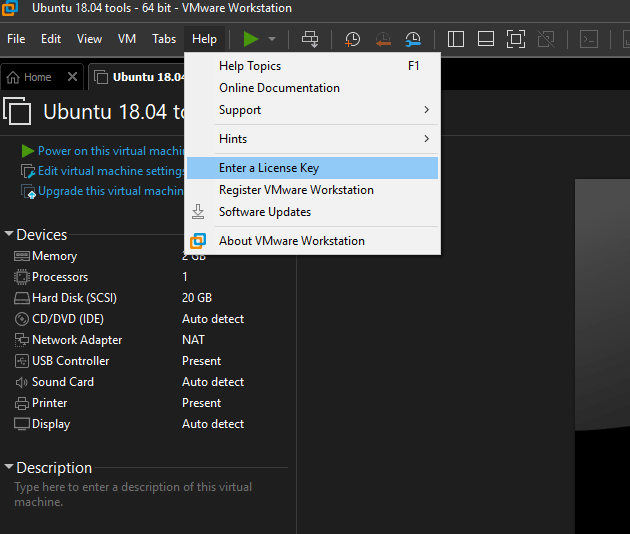Toggle the library sidebar view icon

[456, 39]
